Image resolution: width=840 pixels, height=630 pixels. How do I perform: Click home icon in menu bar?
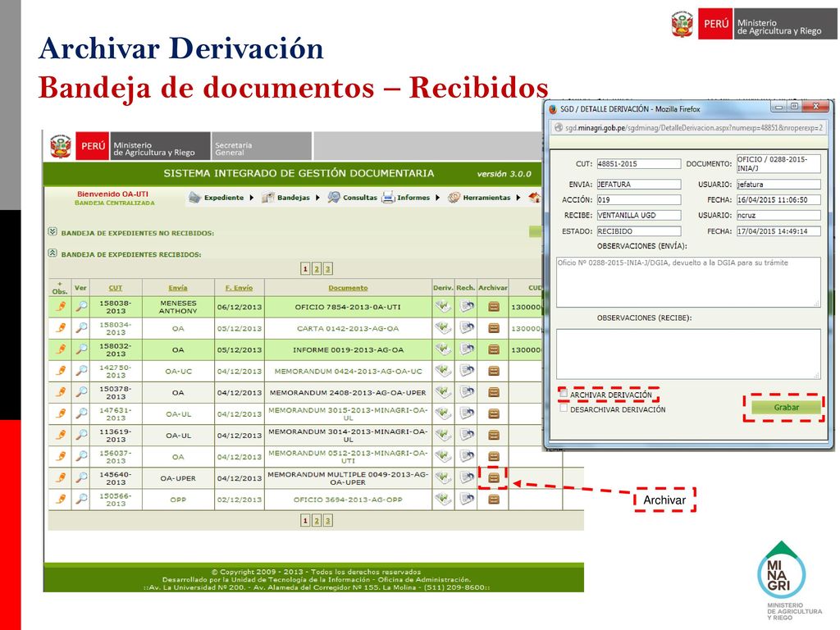(535, 197)
